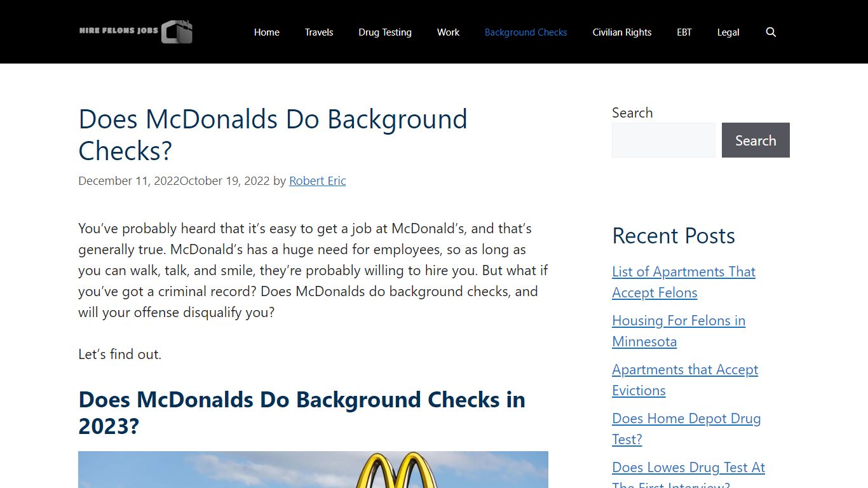Click the gray Search button
The width and height of the screenshot is (868, 488).
pos(756,140)
